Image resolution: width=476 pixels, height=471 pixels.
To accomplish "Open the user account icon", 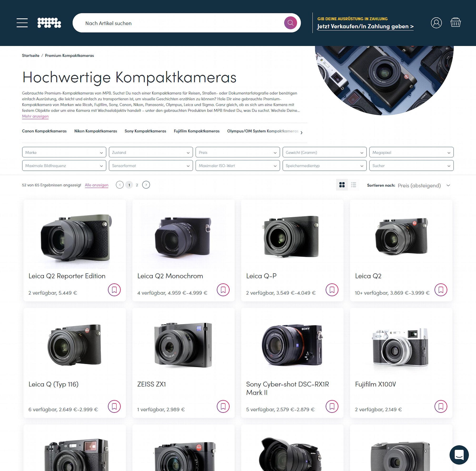I will pos(436,23).
